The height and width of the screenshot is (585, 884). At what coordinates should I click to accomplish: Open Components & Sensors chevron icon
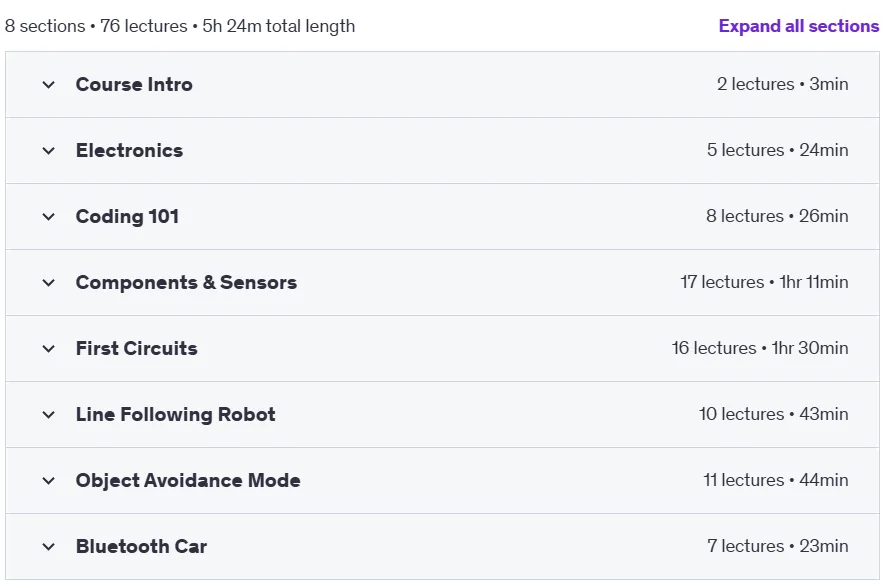point(48,283)
